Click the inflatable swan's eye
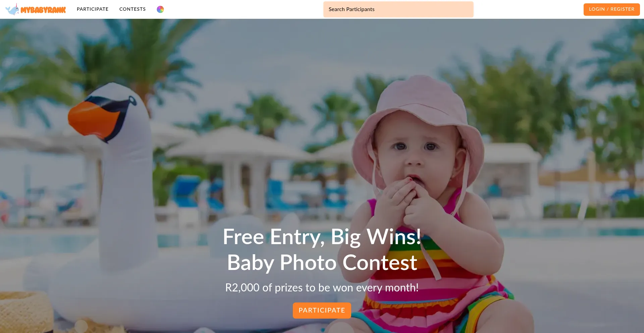 point(133,100)
